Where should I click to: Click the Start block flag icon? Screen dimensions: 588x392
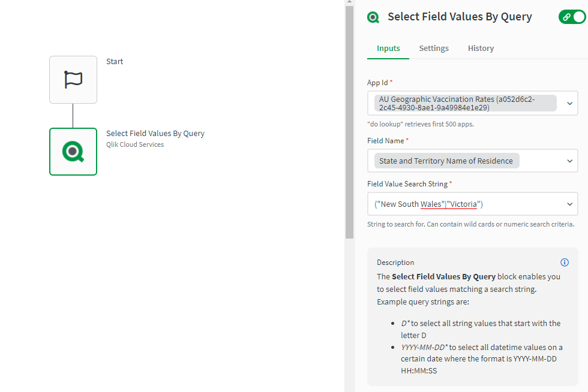73,80
